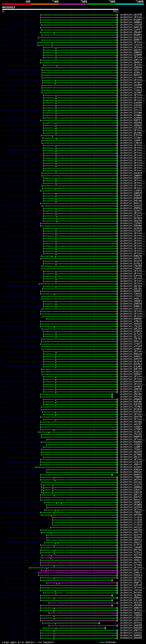Select label UniRef100_Q38AJ0
Image resolution: width=146 pixels, height=644 pixels.
[131, 572]
